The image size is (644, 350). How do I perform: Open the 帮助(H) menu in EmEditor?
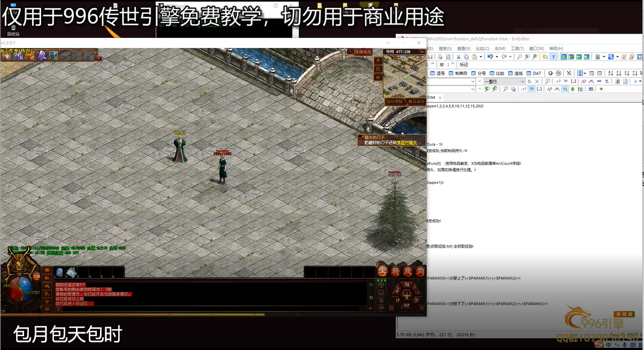click(556, 49)
